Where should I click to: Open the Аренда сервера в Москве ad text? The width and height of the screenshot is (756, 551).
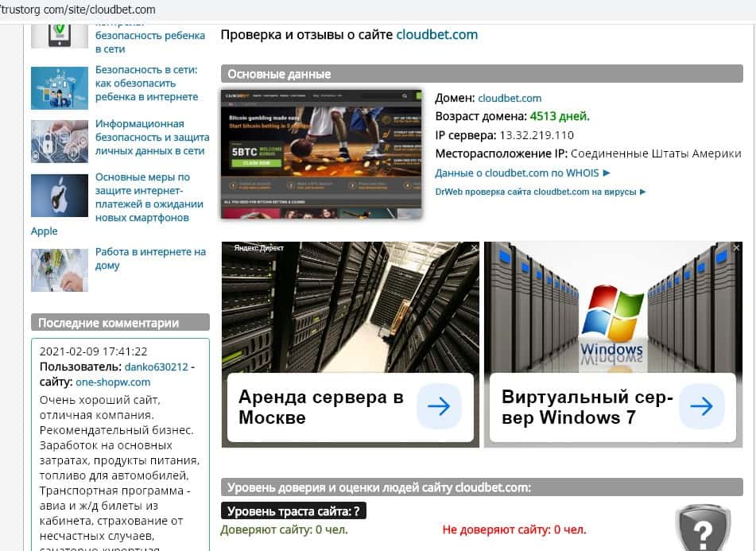320,407
